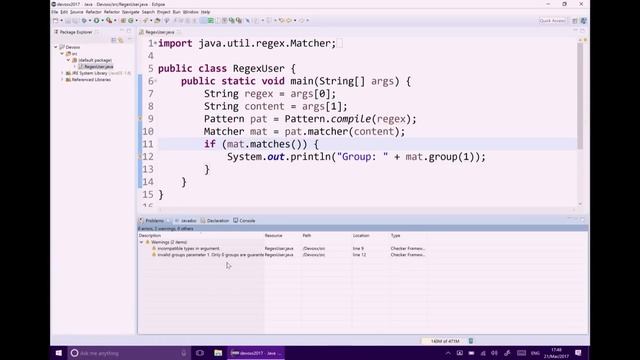
Task: Click the New file toolbar icon
Action: (x=56, y=20)
